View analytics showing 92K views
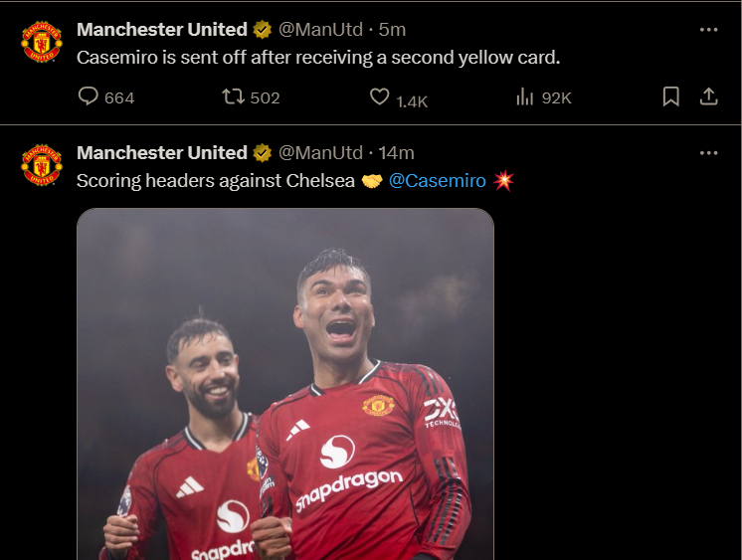The width and height of the screenshot is (742, 560). click(525, 97)
